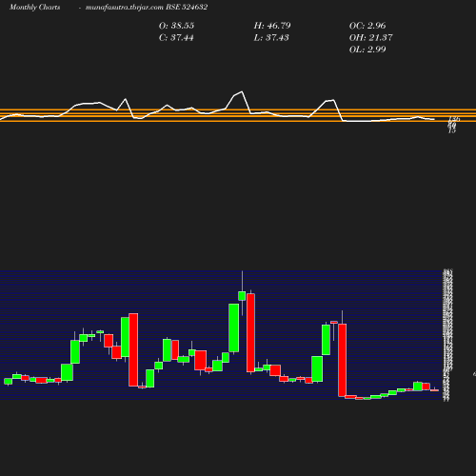Click the highest peak of the white indicator line
Screen dimensions: 476x476
pos(242,91)
